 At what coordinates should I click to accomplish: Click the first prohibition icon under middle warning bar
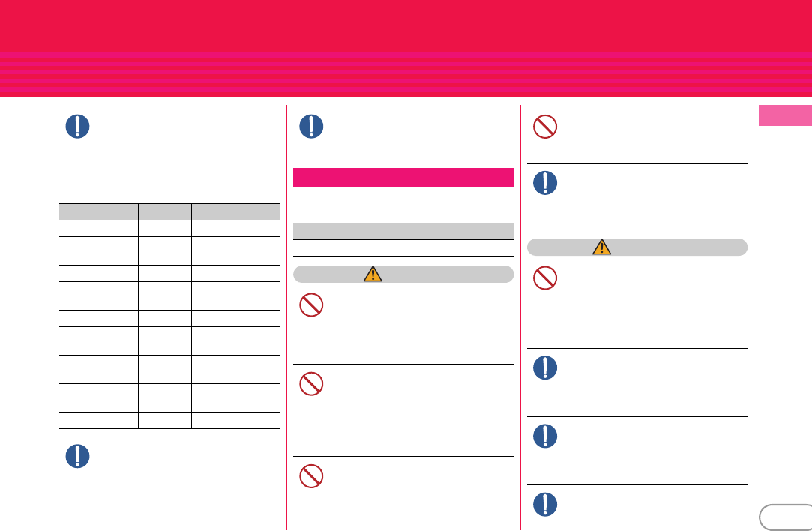[311, 305]
